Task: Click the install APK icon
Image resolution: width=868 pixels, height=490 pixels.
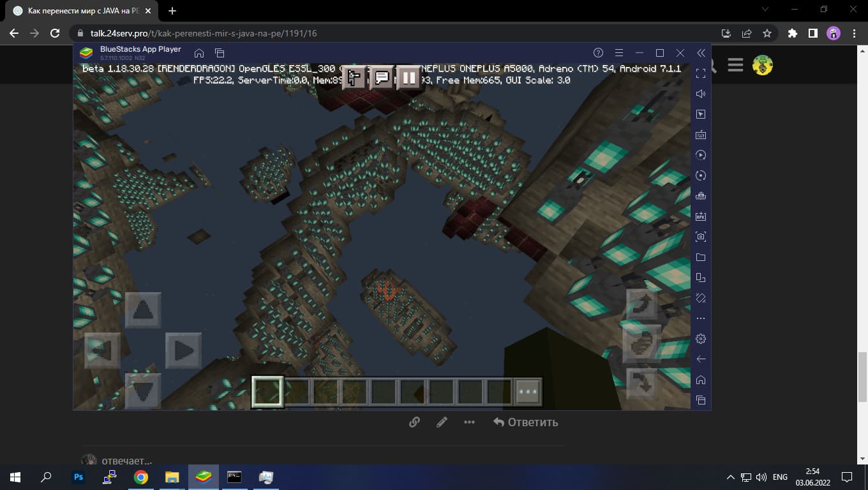Action: 701,216
